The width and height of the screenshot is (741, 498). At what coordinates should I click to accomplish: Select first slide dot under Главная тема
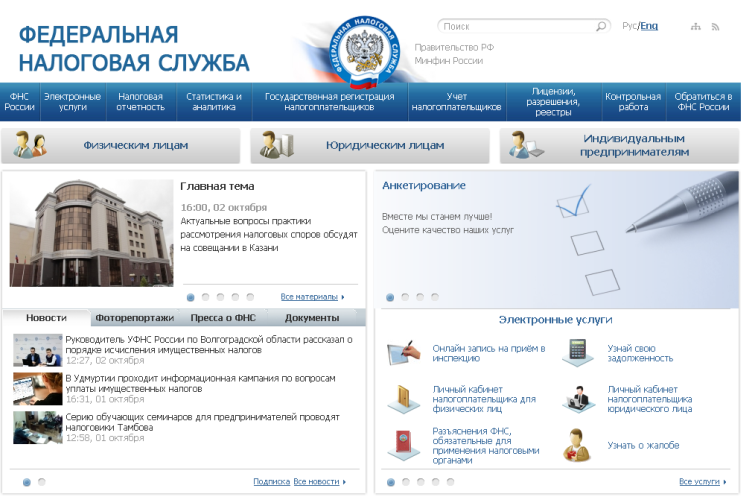point(190,297)
